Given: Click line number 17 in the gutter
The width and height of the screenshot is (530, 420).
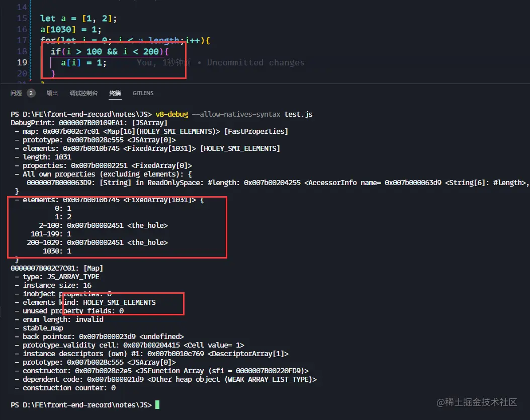Looking at the screenshot, I should point(22,41).
